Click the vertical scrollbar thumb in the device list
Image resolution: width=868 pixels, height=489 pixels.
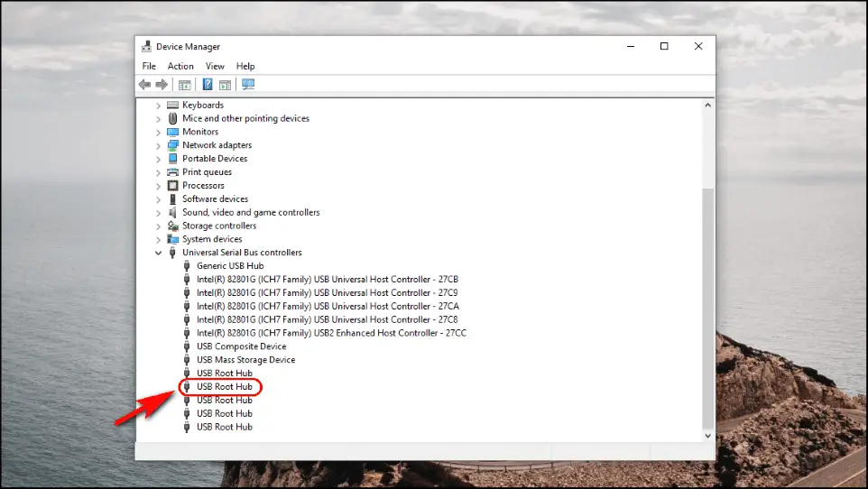(707, 308)
